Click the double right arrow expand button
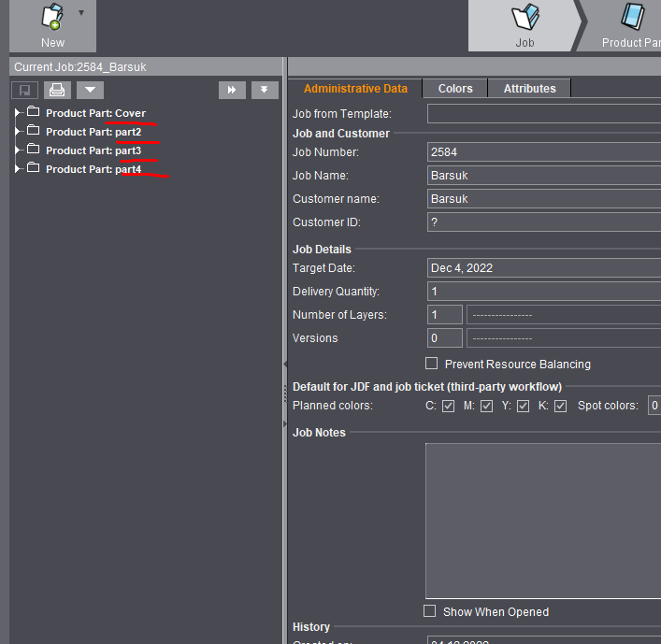 232,90
